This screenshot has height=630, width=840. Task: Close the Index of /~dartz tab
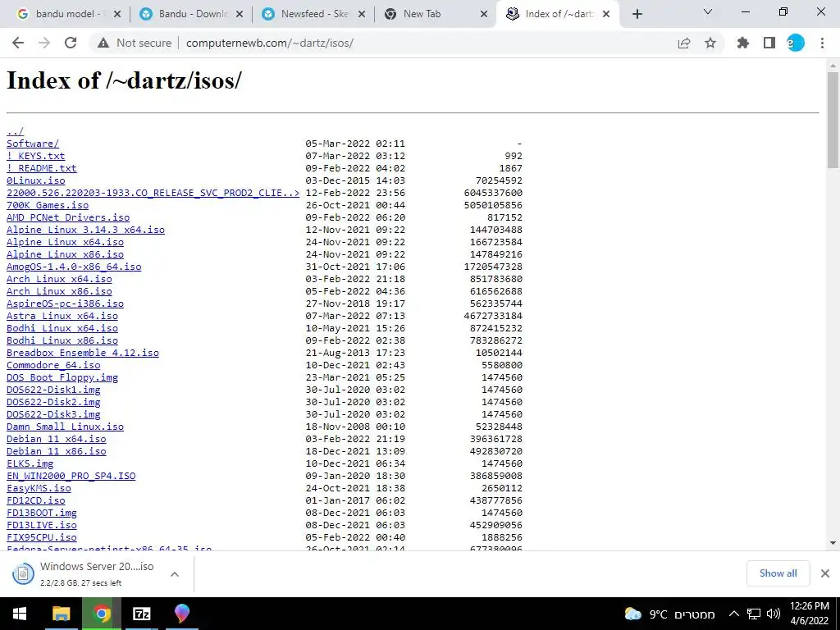tap(606, 14)
